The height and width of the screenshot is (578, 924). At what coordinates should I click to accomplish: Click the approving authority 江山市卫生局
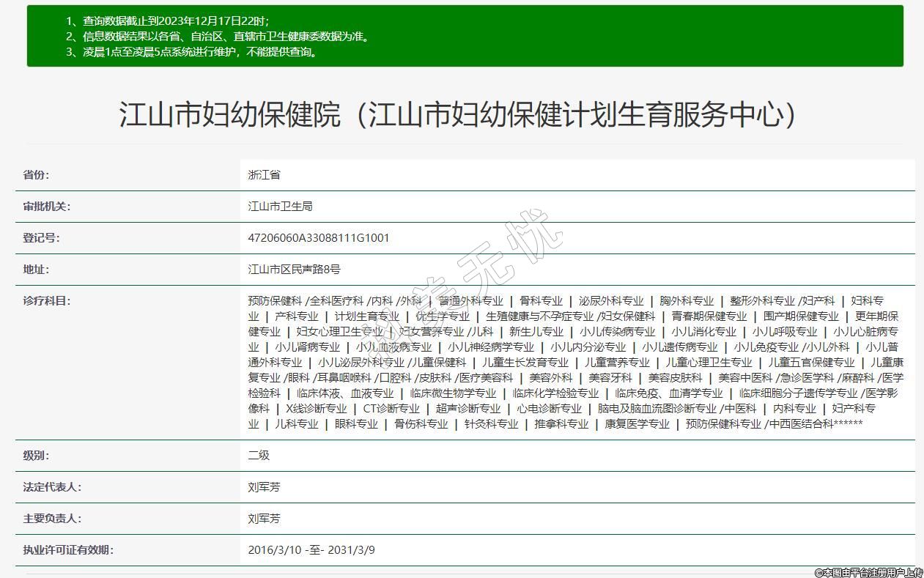click(280, 207)
